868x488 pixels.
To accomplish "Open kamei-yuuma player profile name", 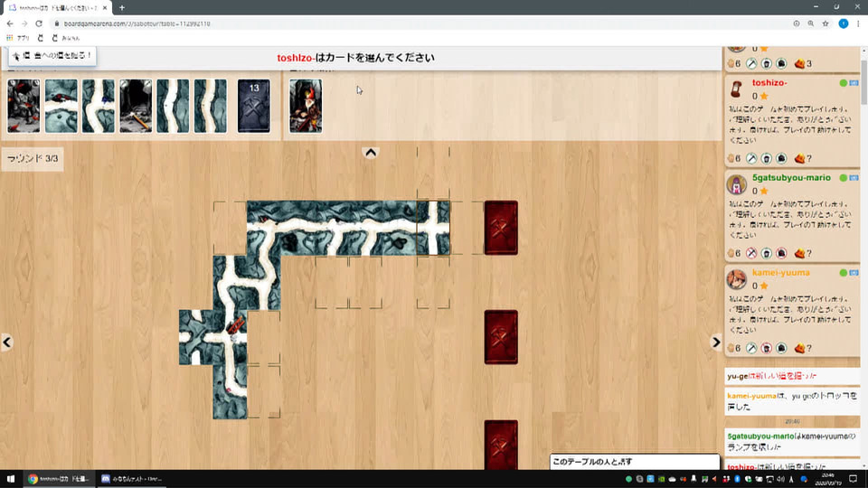I will click(x=780, y=272).
